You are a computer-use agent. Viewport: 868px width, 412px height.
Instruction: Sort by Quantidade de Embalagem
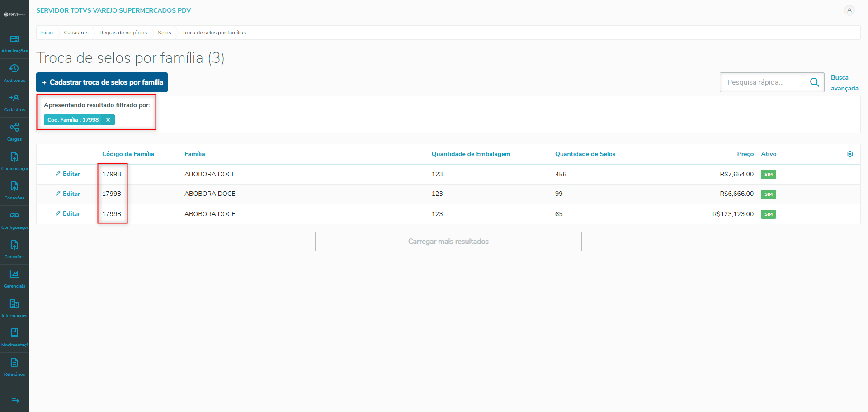471,154
